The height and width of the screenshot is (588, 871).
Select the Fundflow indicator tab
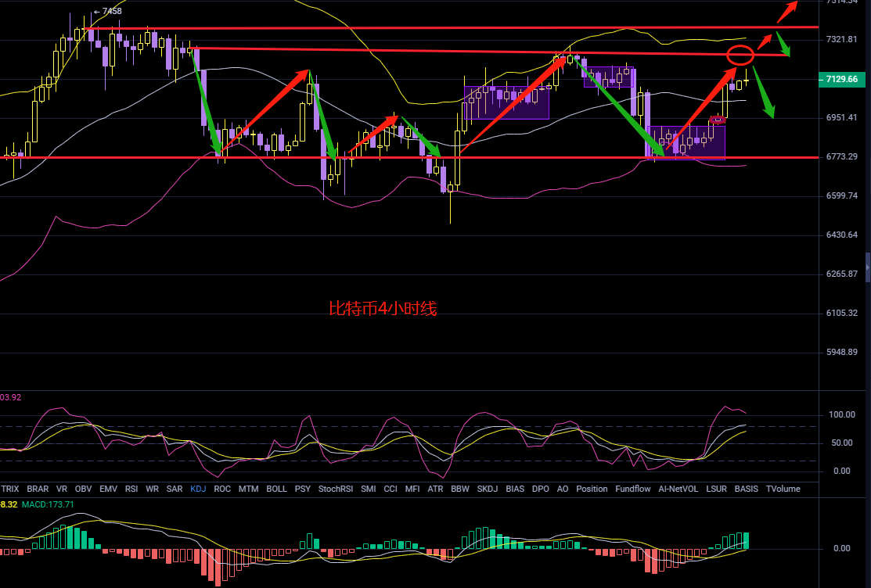click(x=632, y=489)
